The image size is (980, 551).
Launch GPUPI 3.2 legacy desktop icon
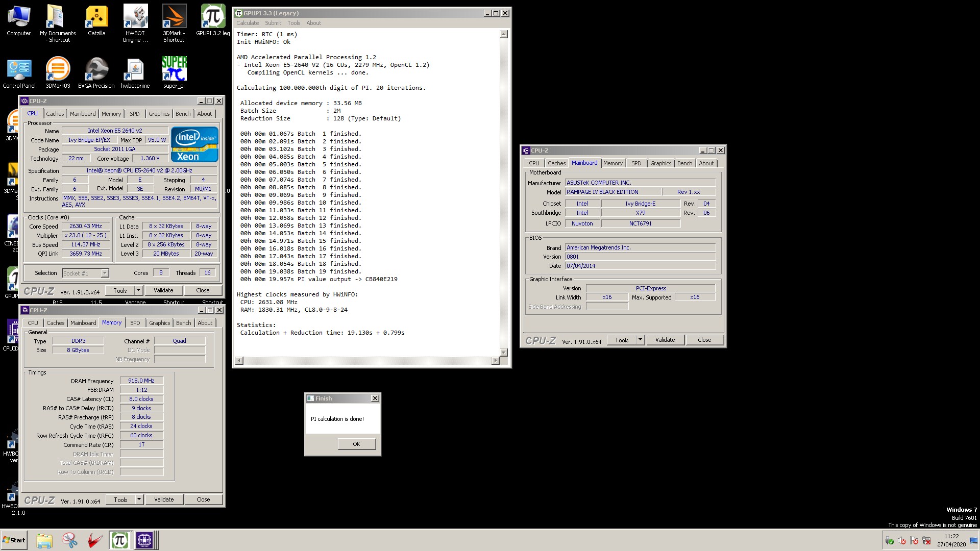coord(213,20)
